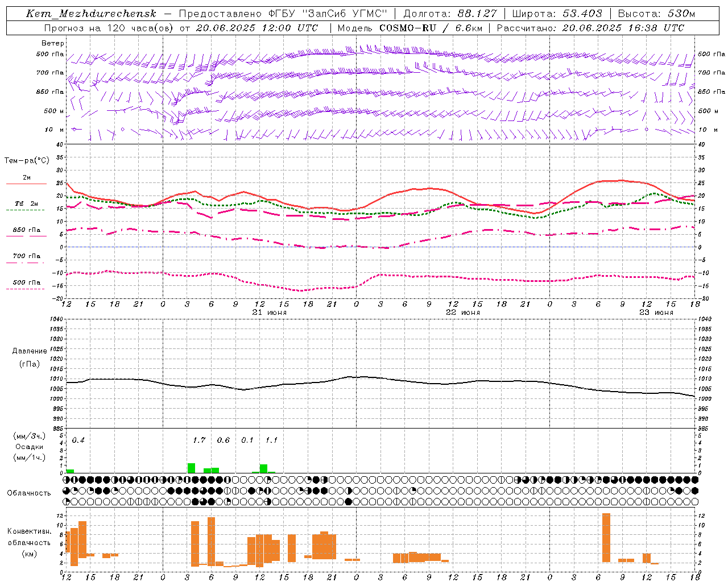Screen dimensions: 728x582
Task: Click the text "Рассчитано: 20.06.2025 16:38 UTC"
Action: tap(590, 28)
